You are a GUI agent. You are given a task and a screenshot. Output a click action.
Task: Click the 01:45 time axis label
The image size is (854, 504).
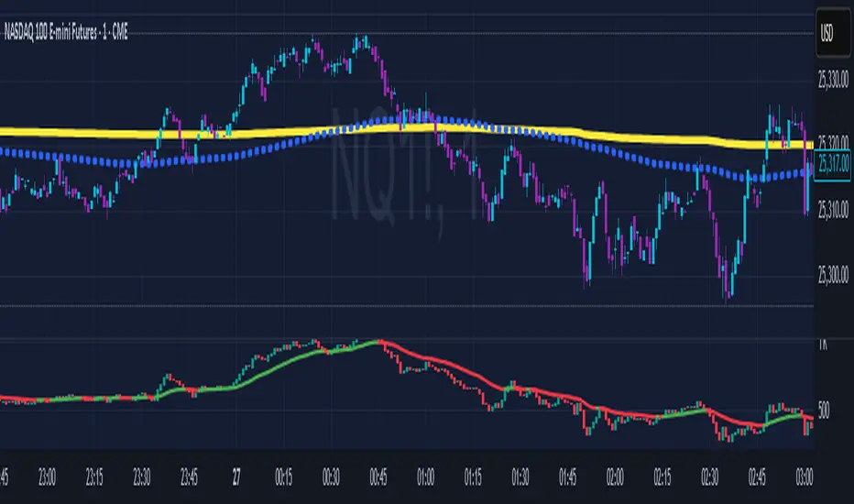tap(568, 477)
